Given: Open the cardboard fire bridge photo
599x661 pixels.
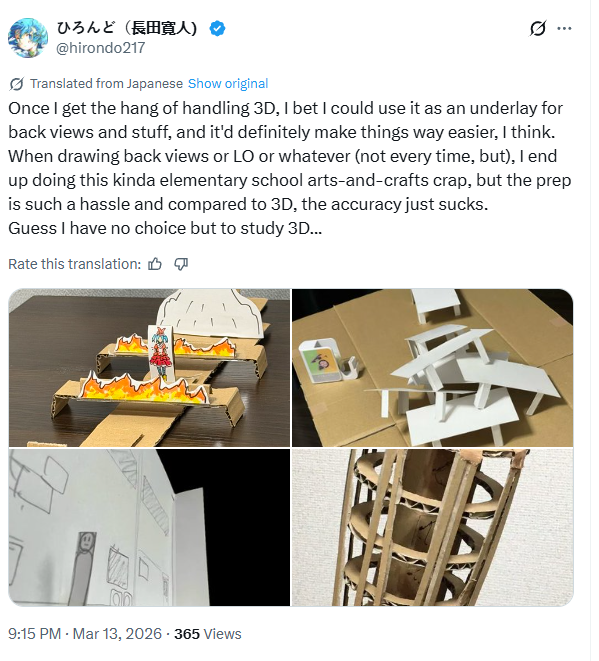Looking at the screenshot, I should 149,368.
